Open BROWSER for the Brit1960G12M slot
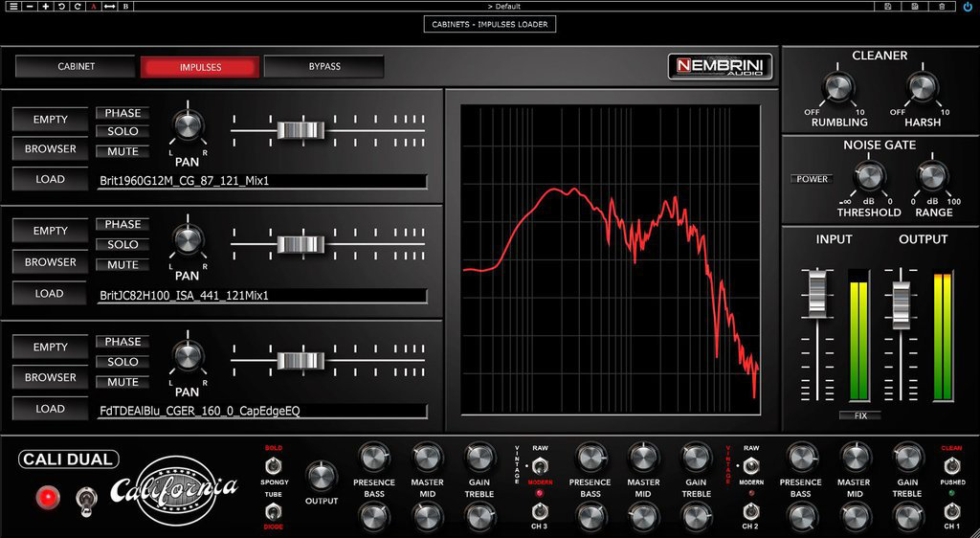This screenshot has width=980, height=538. click(x=50, y=148)
